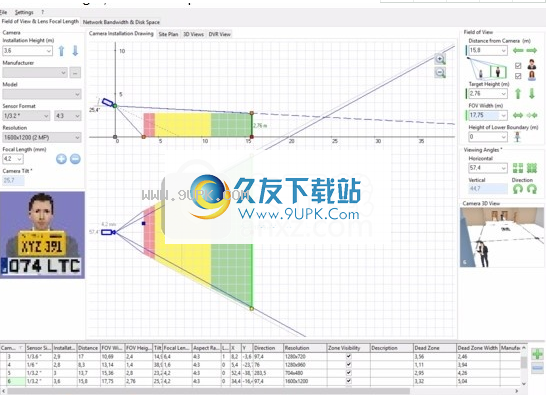This screenshot has width=556, height=395.
Task: Click viewing angles four-square grid icon
Action: coord(518,168)
